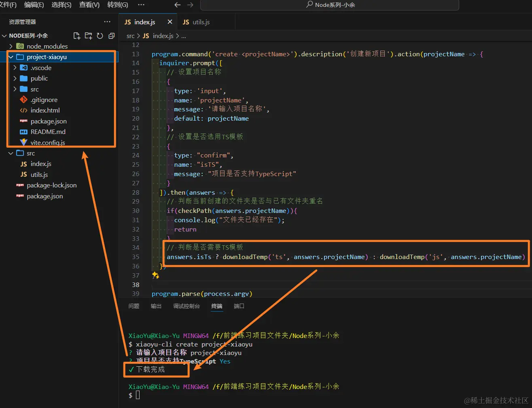Select the 终端 panel tab
532x408 pixels.
[x=217, y=306]
